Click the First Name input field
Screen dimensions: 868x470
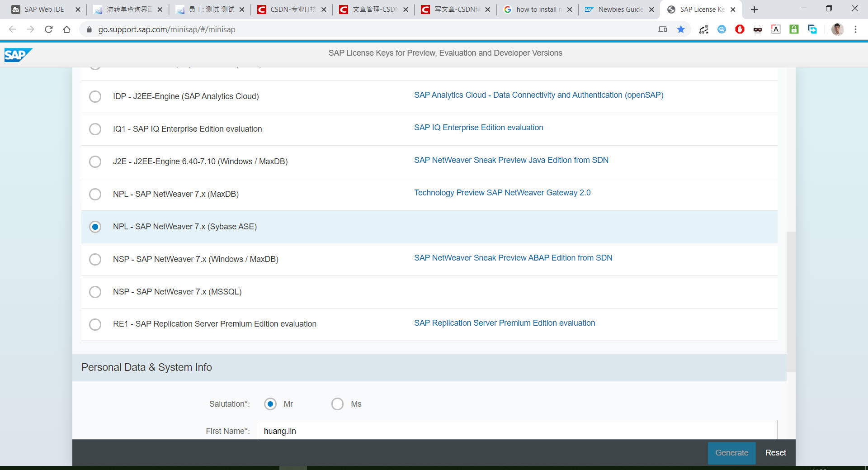(517, 431)
